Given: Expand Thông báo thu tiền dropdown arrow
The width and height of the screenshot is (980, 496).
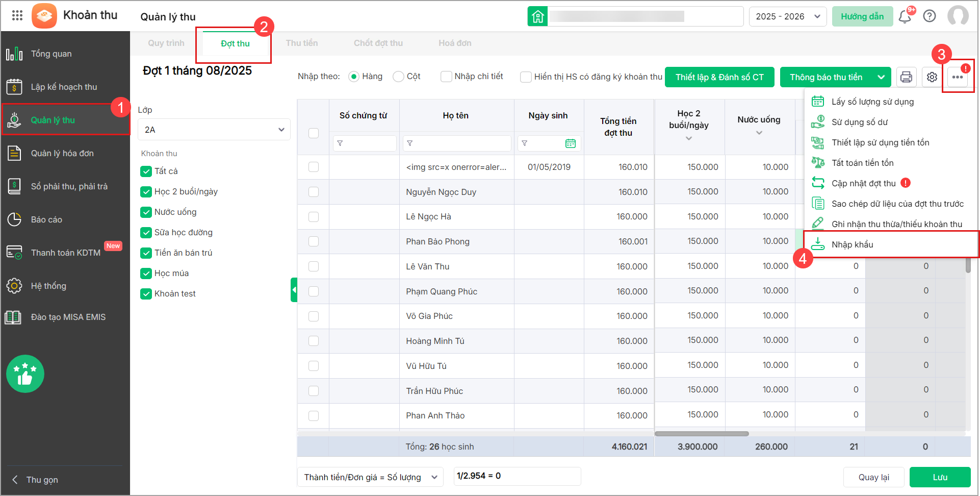Looking at the screenshot, I should click(881, 77).
